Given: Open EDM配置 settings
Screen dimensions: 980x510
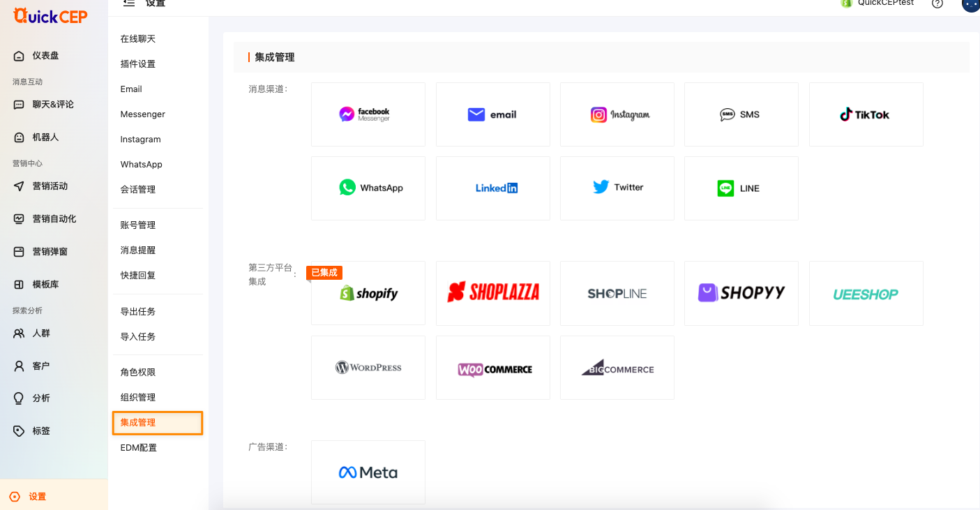Looking at the screenshot, I should click(x=139, y=448).
